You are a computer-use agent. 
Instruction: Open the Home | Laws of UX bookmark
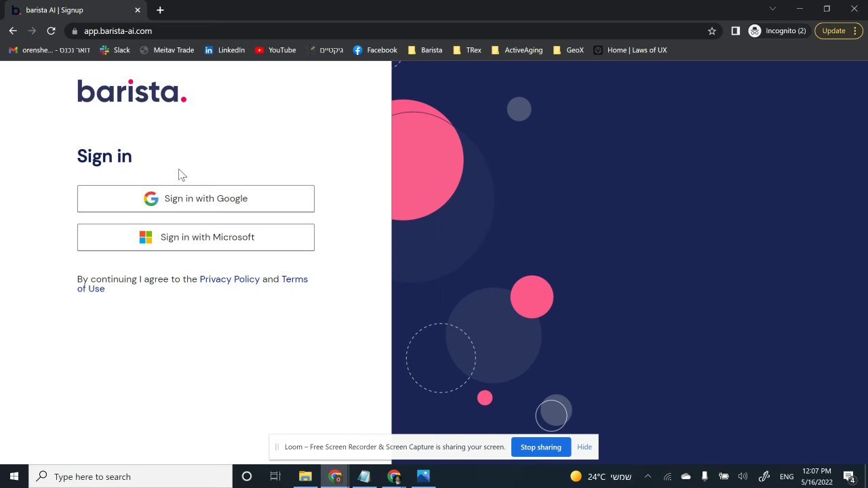(x=630, y=50)
